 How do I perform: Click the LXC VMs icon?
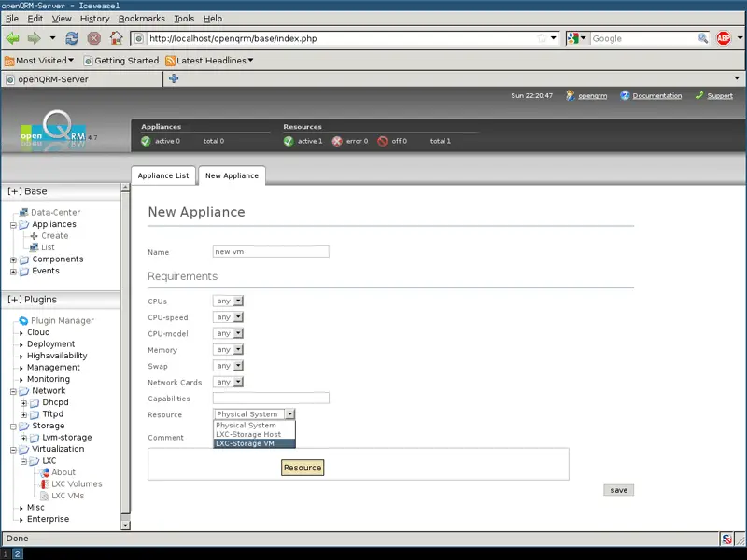[44, 496]
